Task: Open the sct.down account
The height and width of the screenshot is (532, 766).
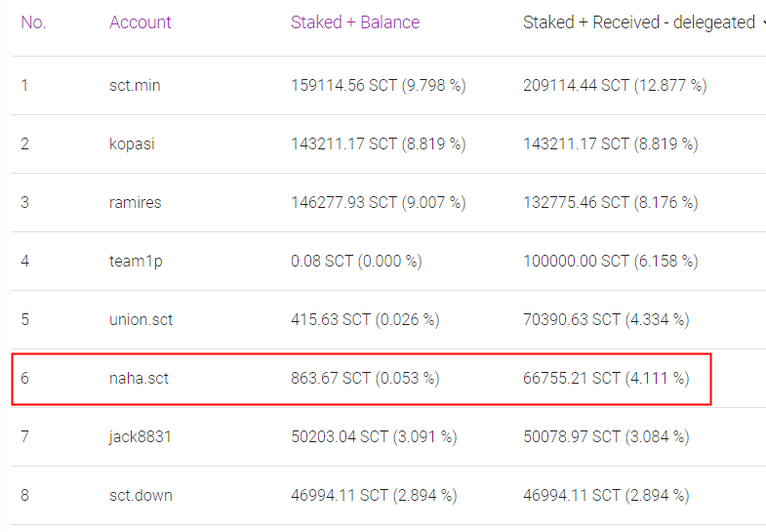Action: [141, 495]
